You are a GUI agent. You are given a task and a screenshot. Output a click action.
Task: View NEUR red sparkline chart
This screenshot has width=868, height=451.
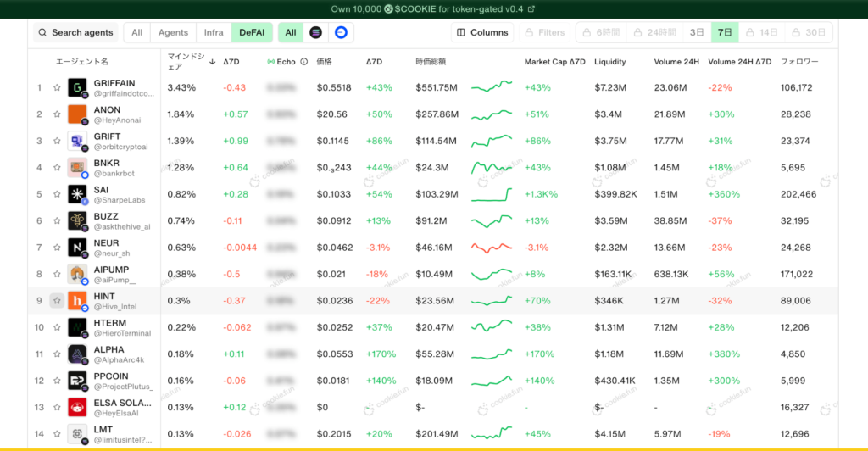[492, 248]
